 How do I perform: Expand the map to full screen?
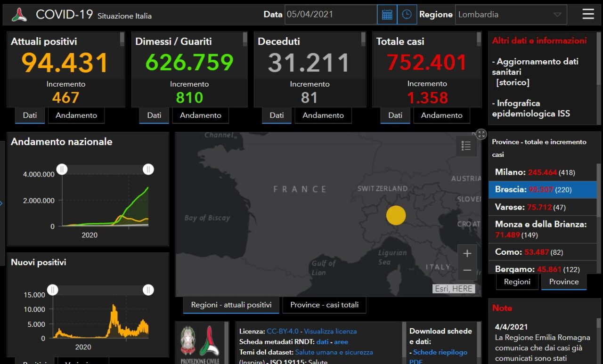(481, 134)
